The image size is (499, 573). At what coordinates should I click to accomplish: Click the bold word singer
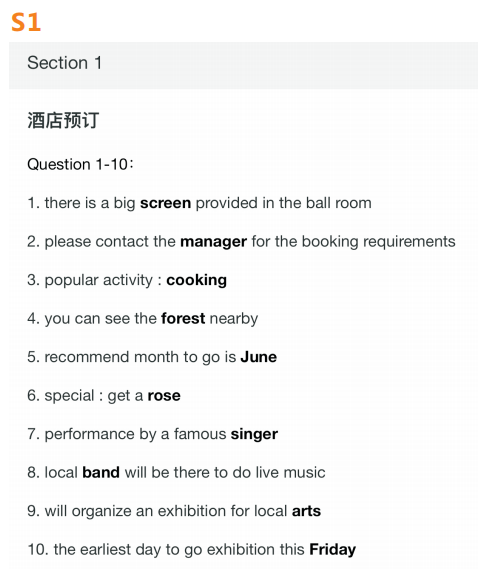[x=254, y=434]
